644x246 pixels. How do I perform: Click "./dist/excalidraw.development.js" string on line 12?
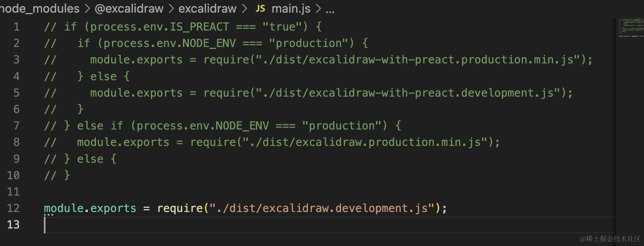pyautogui.click(x=322, y=208)
